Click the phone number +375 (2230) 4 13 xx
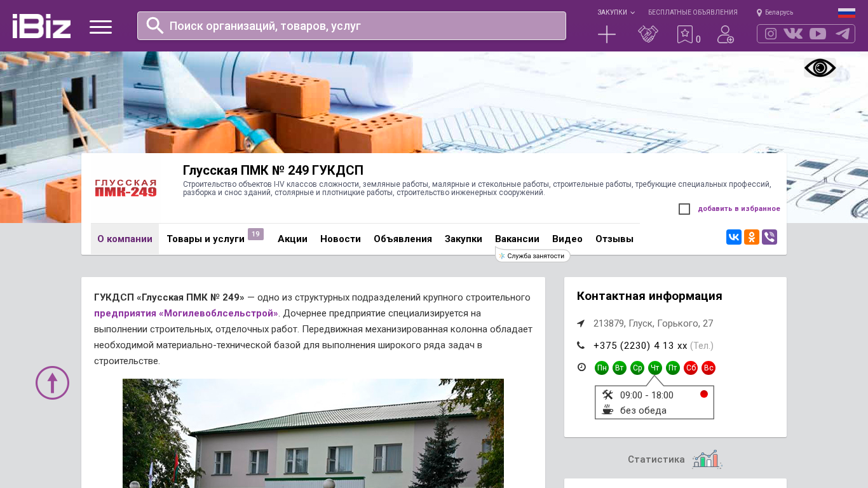This screenshot has height=488, width=868. coord(641,346)
